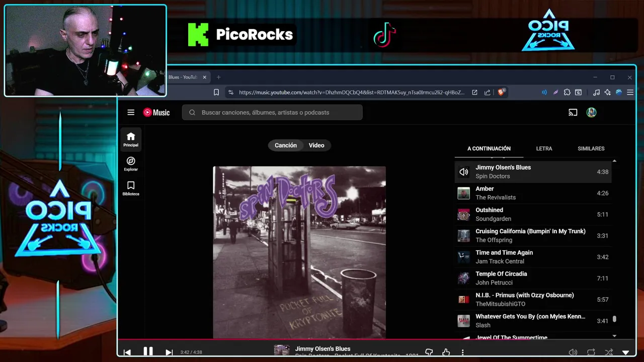Image resolution: width=644 pixels, height=362 pixels.
Task: Open the browser extensions puzzle icon
Action: [x=567, y=93]
